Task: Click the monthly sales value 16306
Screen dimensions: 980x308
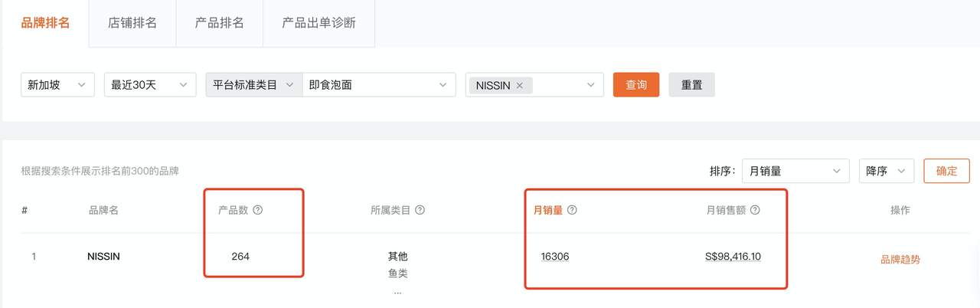Action: [554, 257]
